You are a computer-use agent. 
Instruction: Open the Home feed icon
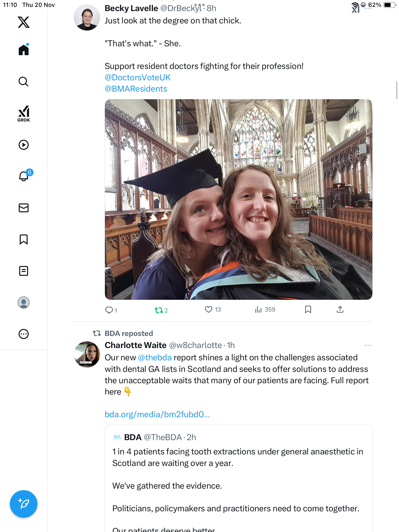[x=24, y=50]
